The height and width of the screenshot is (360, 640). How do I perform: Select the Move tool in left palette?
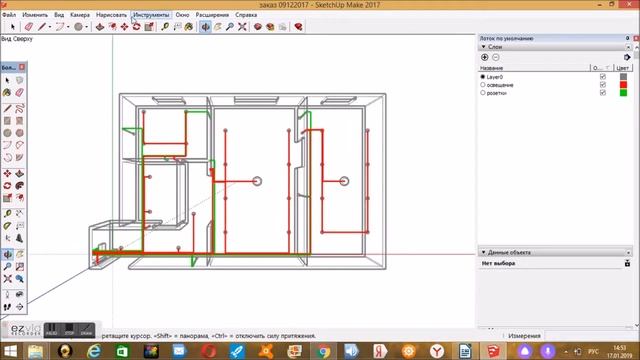(7, 173)
